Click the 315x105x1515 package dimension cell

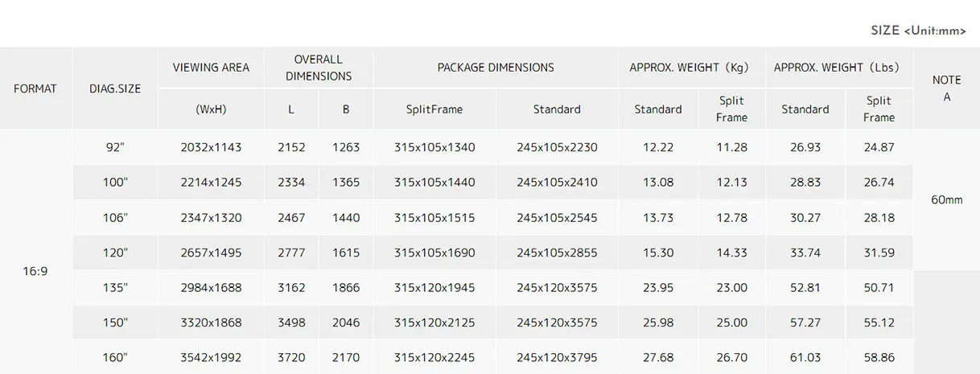434,218
